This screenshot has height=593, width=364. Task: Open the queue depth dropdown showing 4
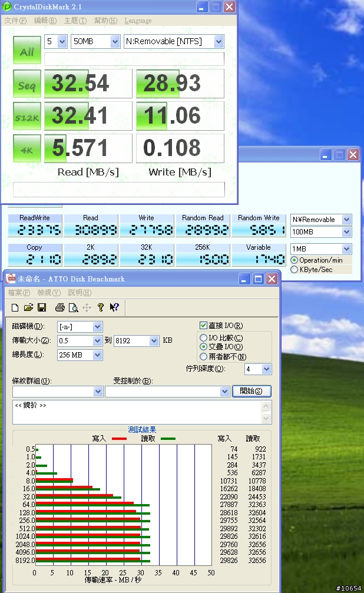tap(258, 369)
